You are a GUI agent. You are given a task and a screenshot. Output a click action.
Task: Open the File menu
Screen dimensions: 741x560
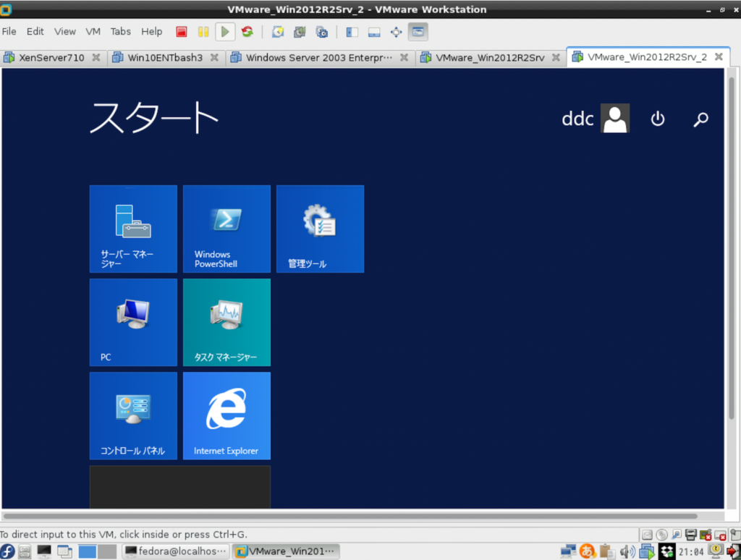click(x=9, y=31)
